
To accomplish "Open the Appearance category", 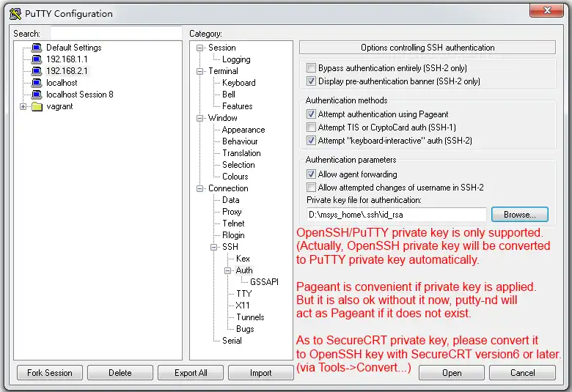I will coord(243,130).
